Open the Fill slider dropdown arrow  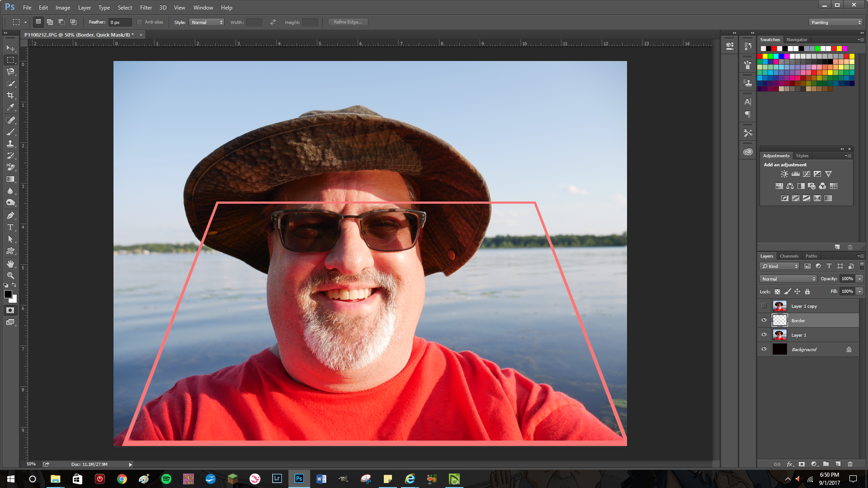[x=860, y=291]
